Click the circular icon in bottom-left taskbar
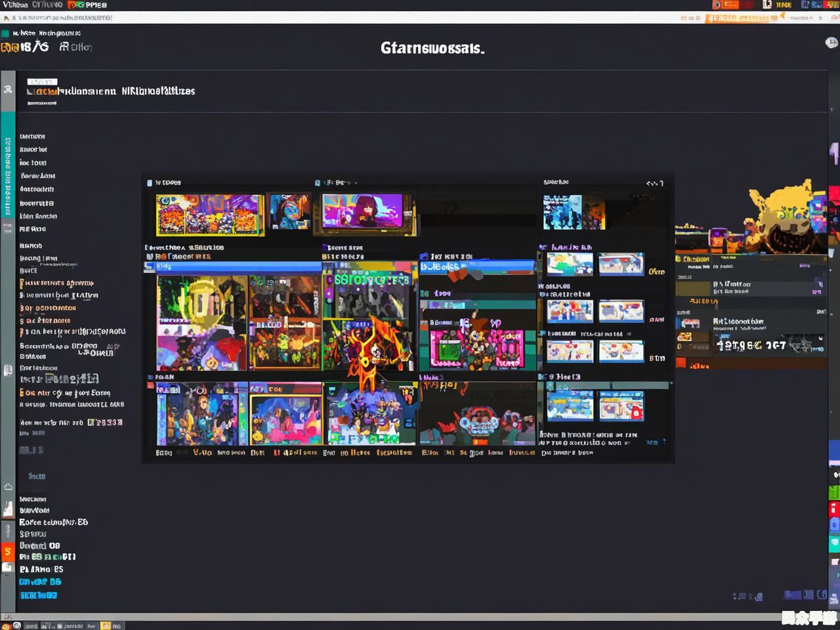 [17, 625]
